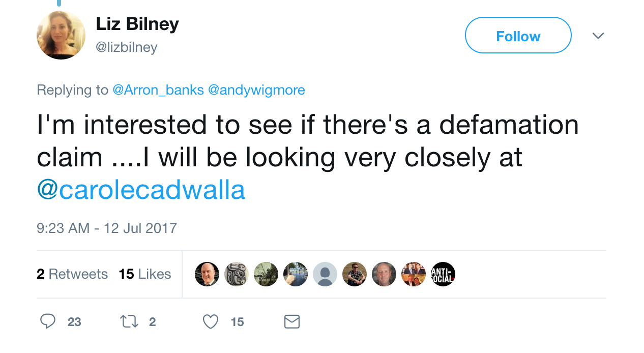The image size is (644, 353).
Task: Click the Mayan glyph carving liker avatar
Action: (237, 274)
